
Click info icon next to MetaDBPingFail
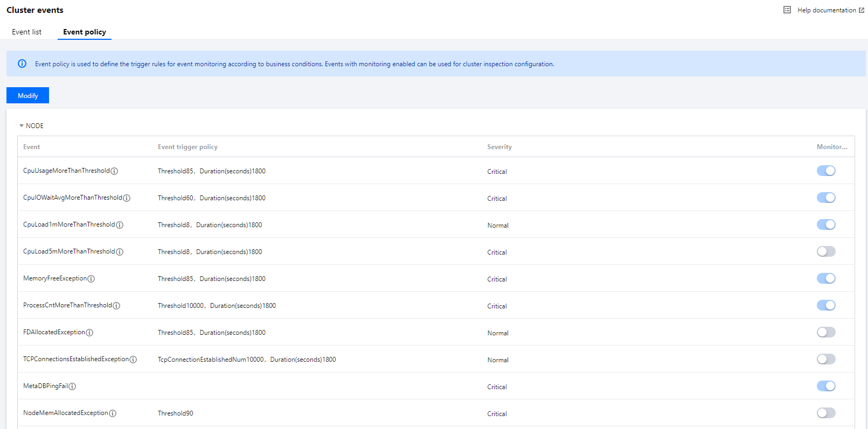72,386
